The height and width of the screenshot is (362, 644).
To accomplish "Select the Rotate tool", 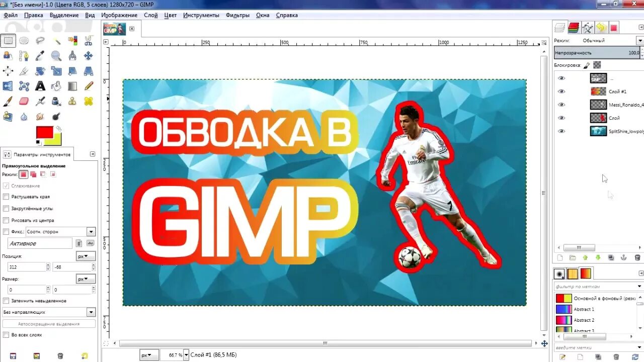I will [40, 71].
